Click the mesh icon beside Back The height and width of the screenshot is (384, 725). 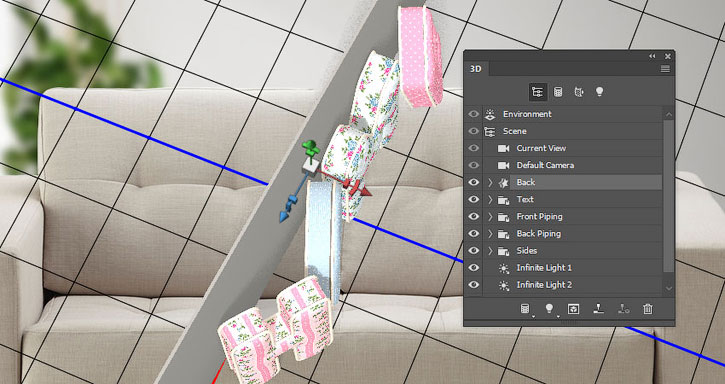click(504, 183)
